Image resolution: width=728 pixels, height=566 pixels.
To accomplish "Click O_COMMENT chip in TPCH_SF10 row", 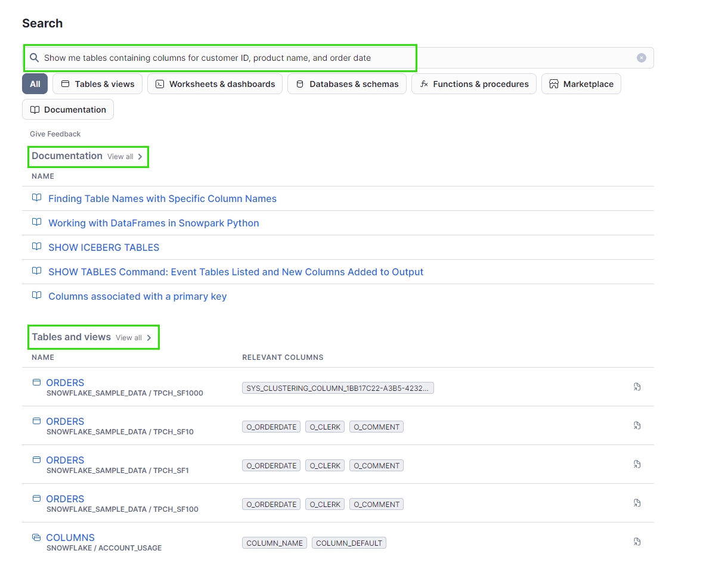I will 376,427.
